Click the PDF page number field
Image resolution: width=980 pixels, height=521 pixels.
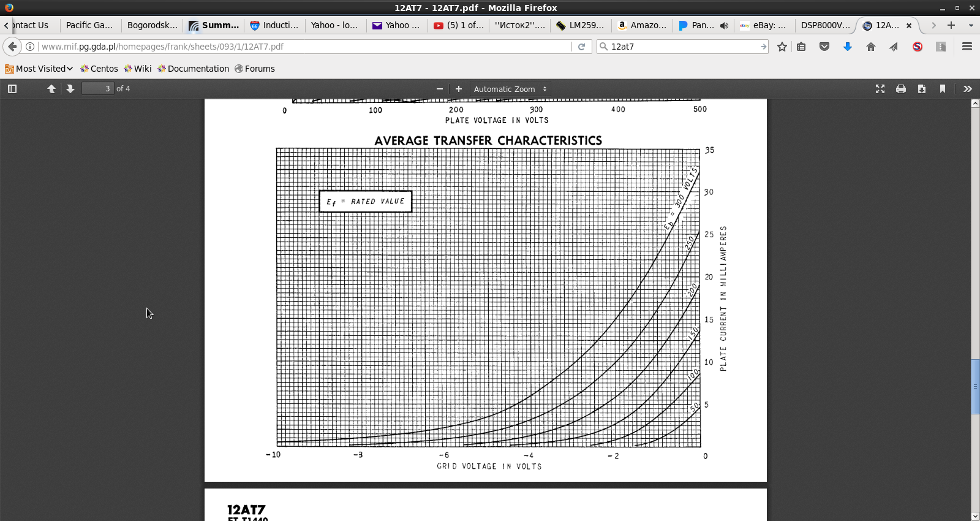click(x=98, y=89)
